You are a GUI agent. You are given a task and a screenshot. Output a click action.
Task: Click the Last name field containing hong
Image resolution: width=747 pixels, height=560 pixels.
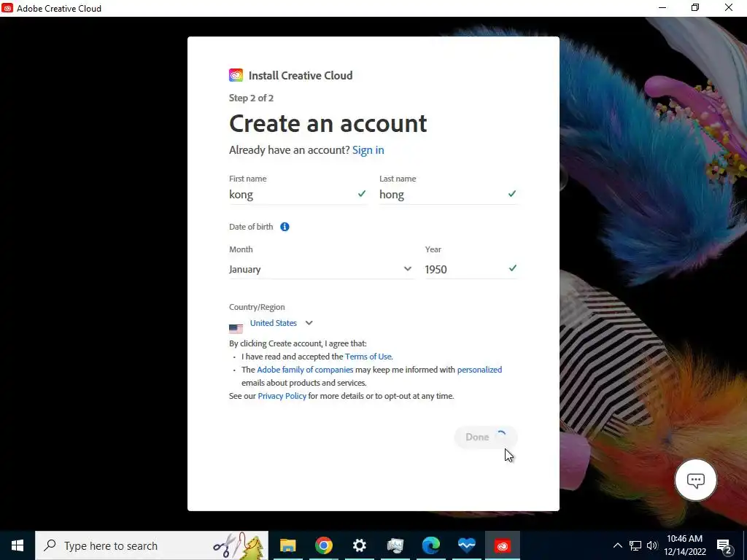point(449,194)
